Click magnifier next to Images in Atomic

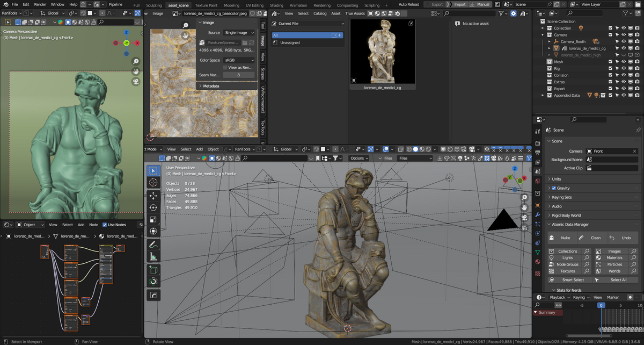pyautogui.click(x=635, y=251)
